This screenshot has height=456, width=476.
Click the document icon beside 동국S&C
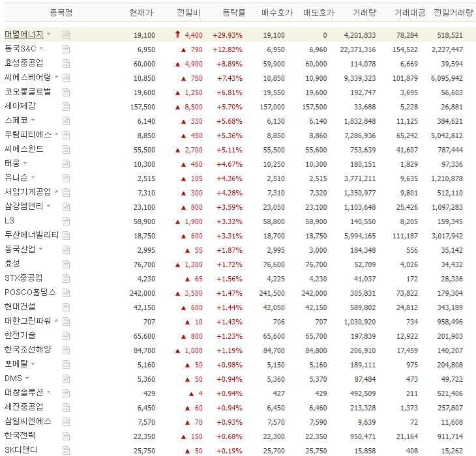[66, 49]
